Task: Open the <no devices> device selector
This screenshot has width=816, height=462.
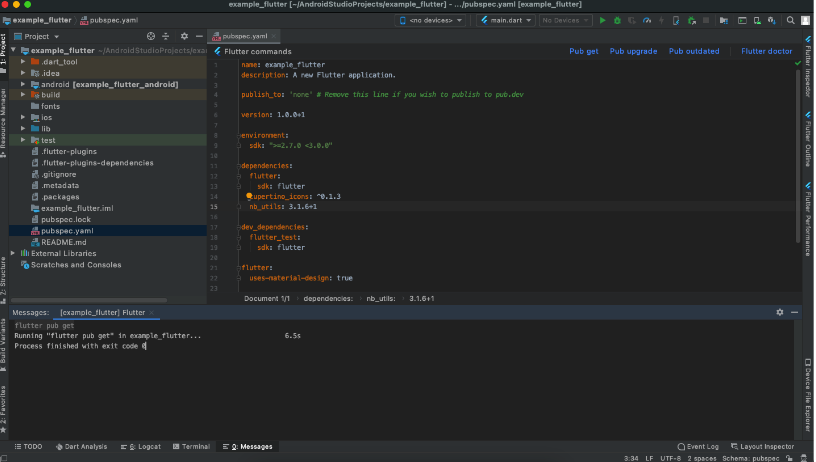Action: (431, 20)
